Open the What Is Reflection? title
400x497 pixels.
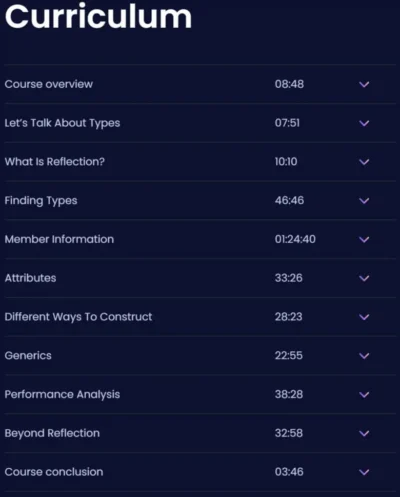tap(55, 162)
